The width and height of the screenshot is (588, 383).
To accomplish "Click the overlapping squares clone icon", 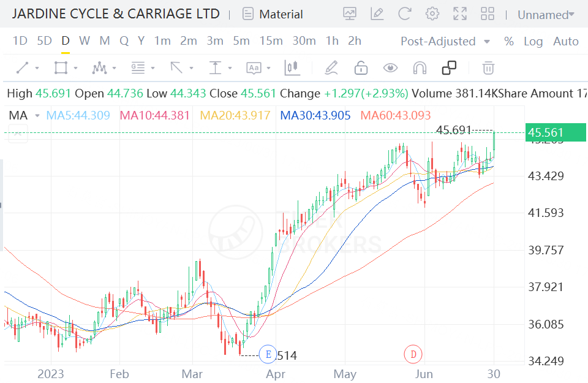I will (449, 68).
